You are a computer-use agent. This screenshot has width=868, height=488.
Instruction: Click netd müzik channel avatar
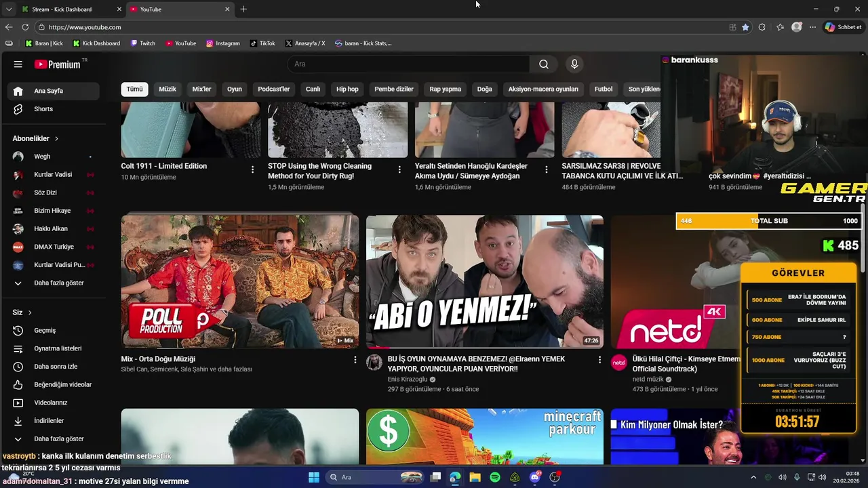click(619, 363)
